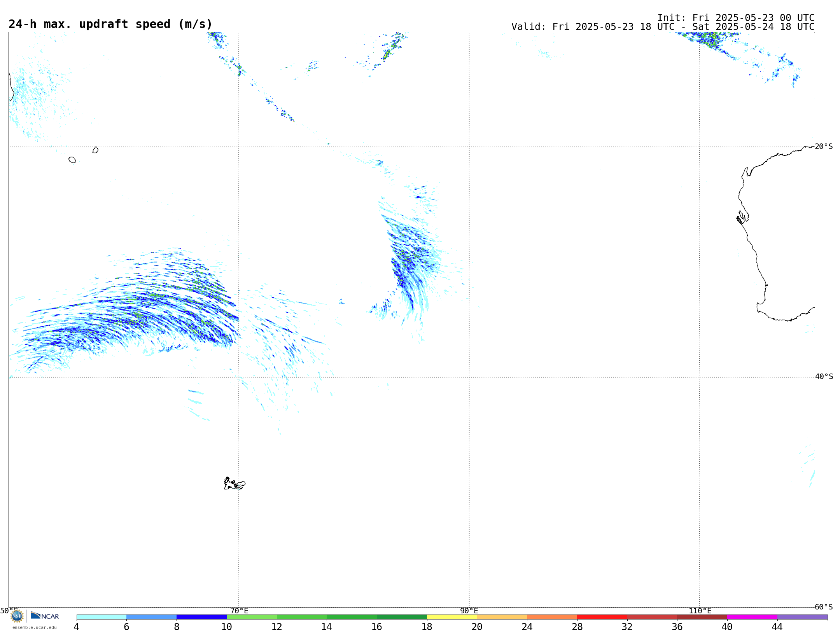The height and width of the screenshot is (632, 840).
Task: Select the magenta 40–44 m/s swatch
Action: (752, 617)
